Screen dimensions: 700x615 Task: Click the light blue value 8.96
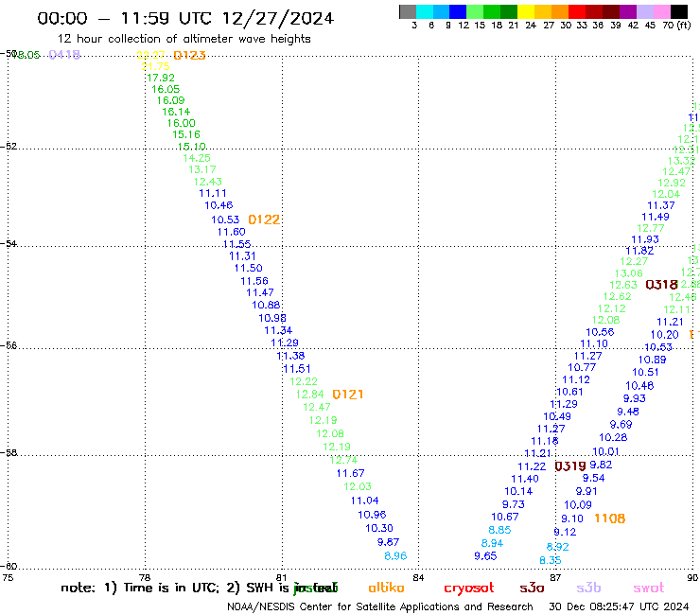395,556
